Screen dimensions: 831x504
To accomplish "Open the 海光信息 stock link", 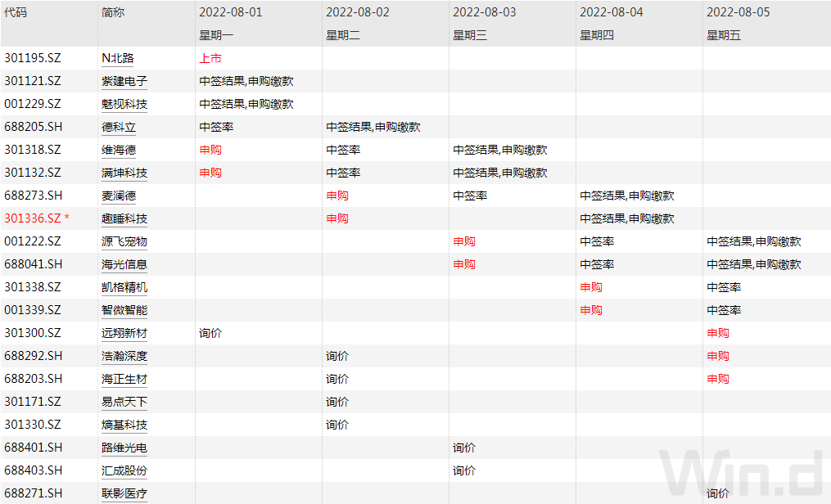I will pyautogui.click(x=124, y=264).
